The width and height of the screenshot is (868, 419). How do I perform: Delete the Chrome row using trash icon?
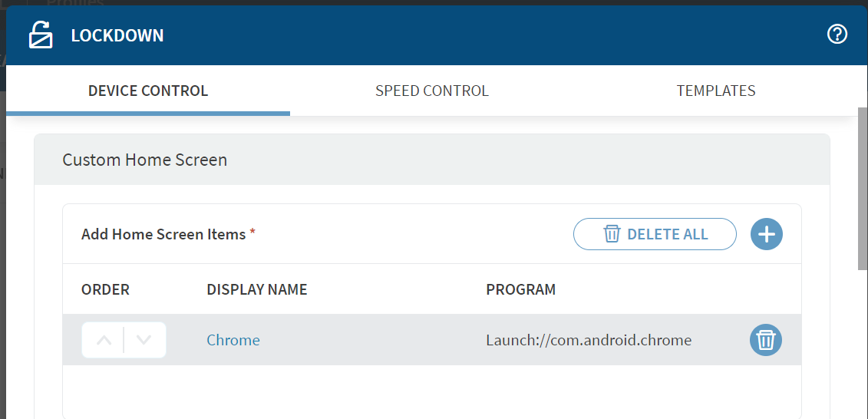[765, 340]
